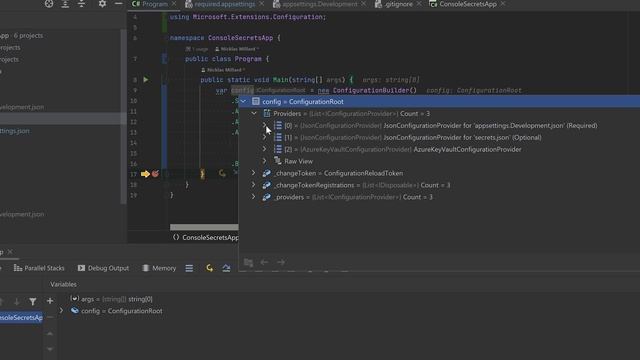The image size is (640, 360).
Task: Open the Parallel Stacks tab
Action: pyautogui.click(x=39, y=268)
